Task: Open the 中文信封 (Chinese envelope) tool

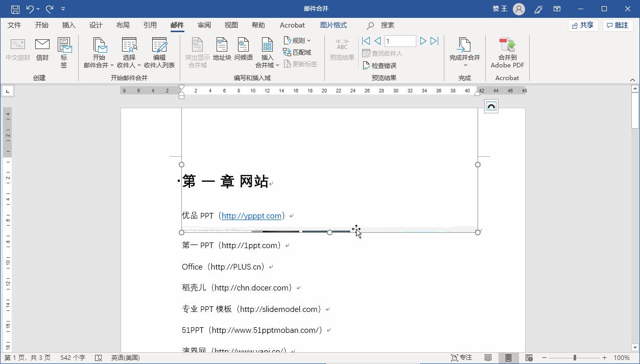Action: (x=17, y=51)
